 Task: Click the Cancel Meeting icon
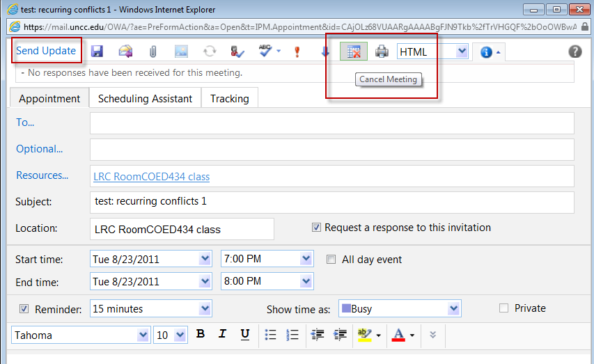354,52
